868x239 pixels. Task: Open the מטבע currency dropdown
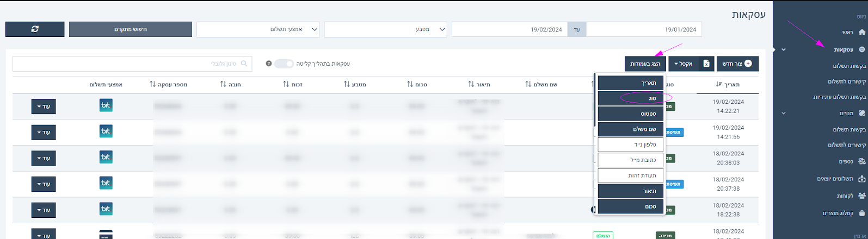coord(385,29)
